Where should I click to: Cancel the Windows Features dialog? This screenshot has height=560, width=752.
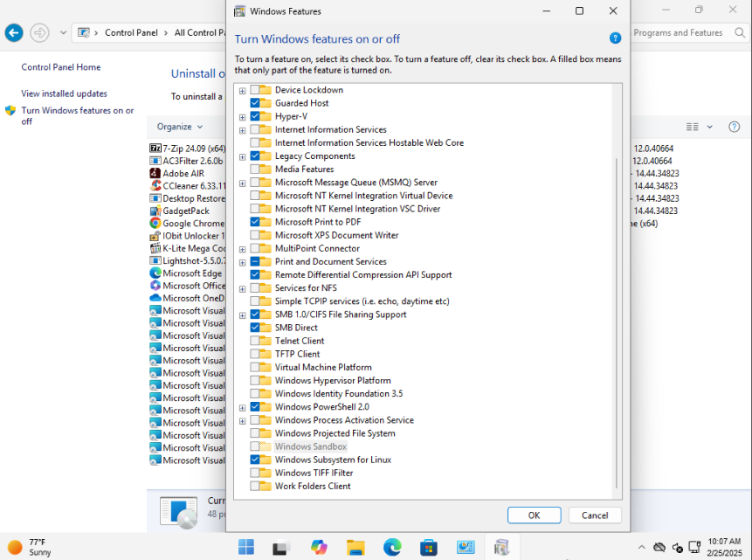click(595, 515)
